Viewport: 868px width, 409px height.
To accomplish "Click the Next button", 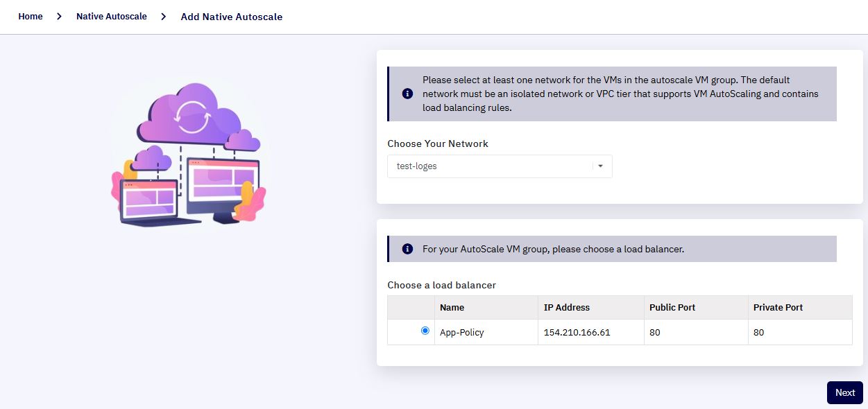I will coord(845,392).
